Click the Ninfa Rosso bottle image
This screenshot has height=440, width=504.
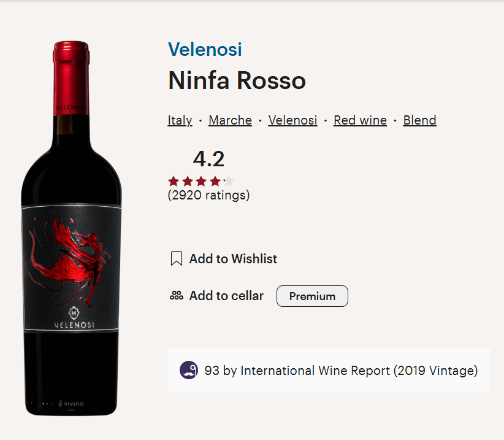point(71,228)
